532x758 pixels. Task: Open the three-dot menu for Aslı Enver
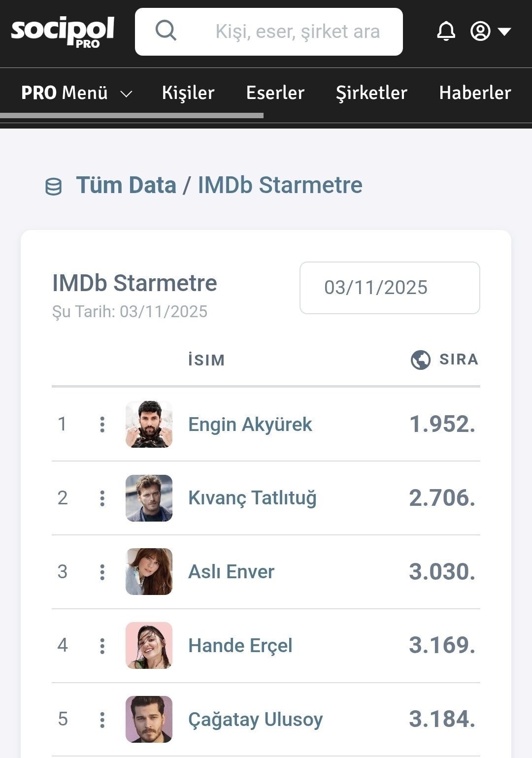coord(102,572)
